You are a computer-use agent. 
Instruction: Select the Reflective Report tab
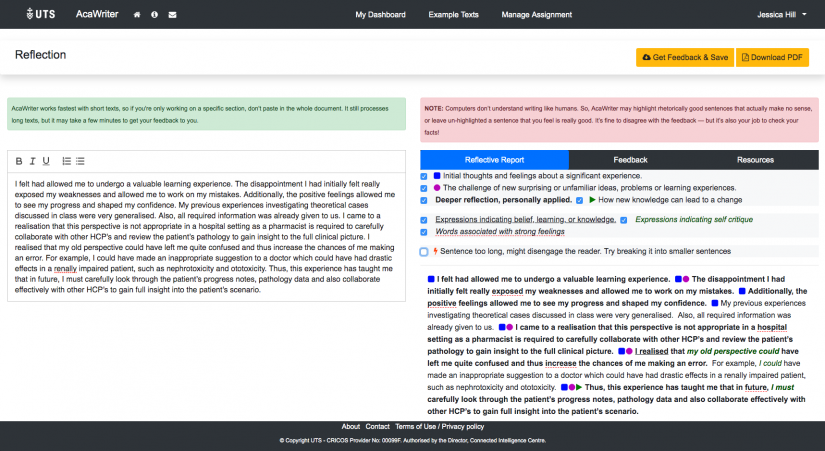pyautogui.click(x=494, y=160)
